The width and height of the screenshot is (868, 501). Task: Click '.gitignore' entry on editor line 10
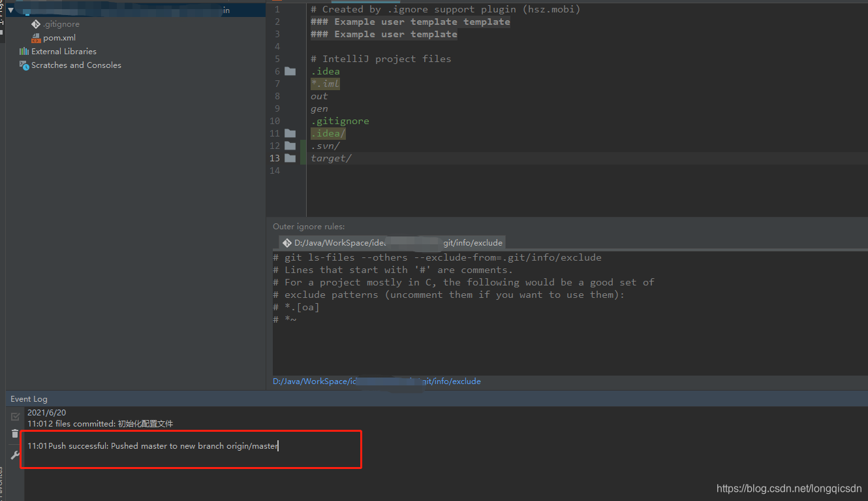(339, 121)
